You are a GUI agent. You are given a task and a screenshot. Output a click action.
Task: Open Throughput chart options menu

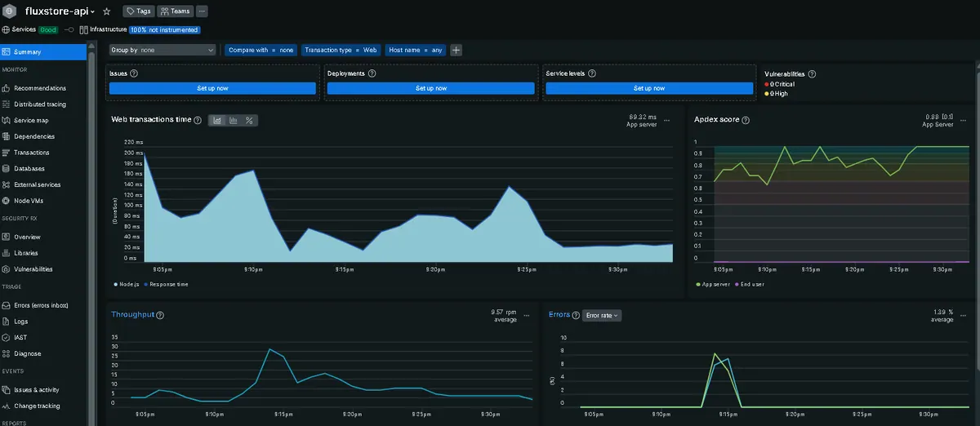point(528,315)
